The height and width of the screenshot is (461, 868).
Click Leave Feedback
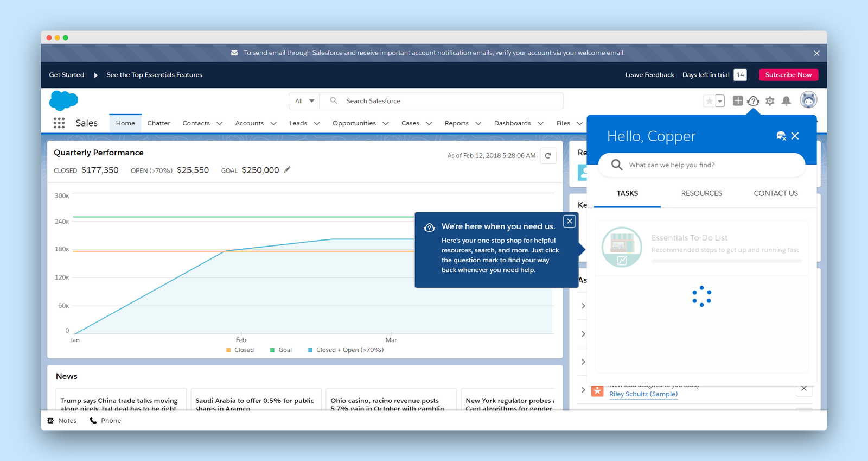coord(649,75)
